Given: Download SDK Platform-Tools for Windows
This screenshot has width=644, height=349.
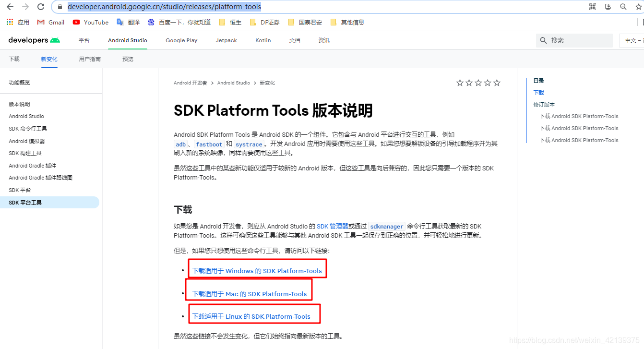Looking at the screenshot, I should (257, 271).
